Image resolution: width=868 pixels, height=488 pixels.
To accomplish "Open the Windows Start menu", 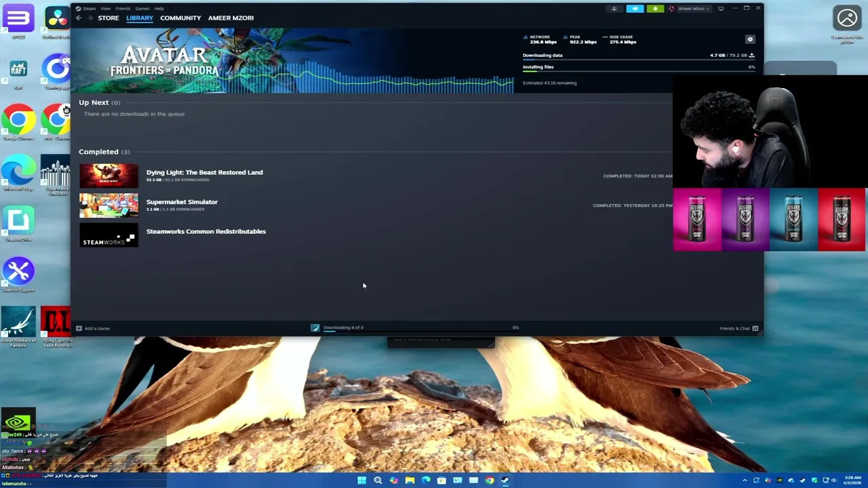I will [x=362, y=481].
